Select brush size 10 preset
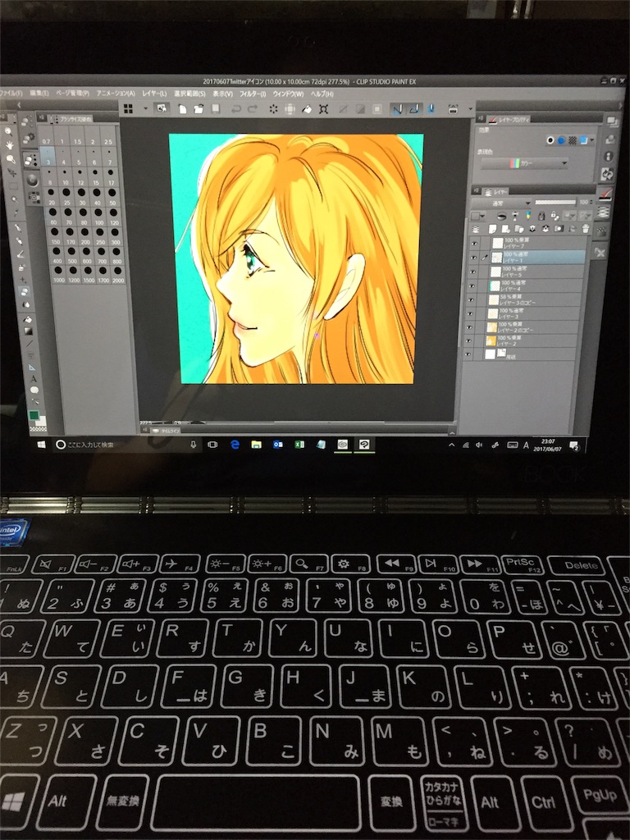 pyautogui.click(x=66, y=176)
